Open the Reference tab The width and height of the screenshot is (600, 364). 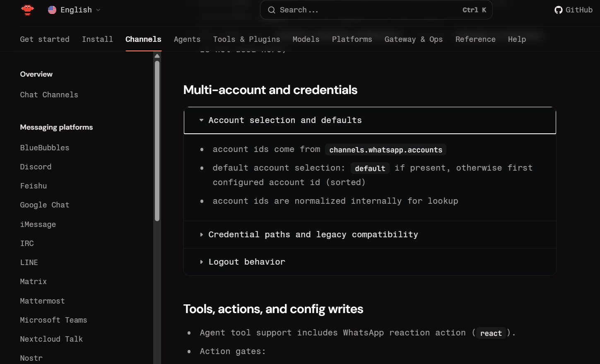[475, 39]
